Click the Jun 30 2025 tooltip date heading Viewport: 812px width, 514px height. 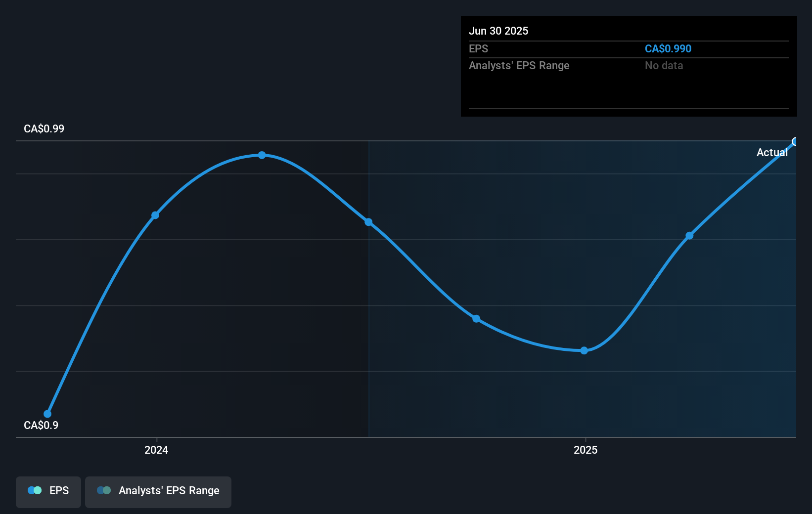pyautogui.click(x=498, y=31)
